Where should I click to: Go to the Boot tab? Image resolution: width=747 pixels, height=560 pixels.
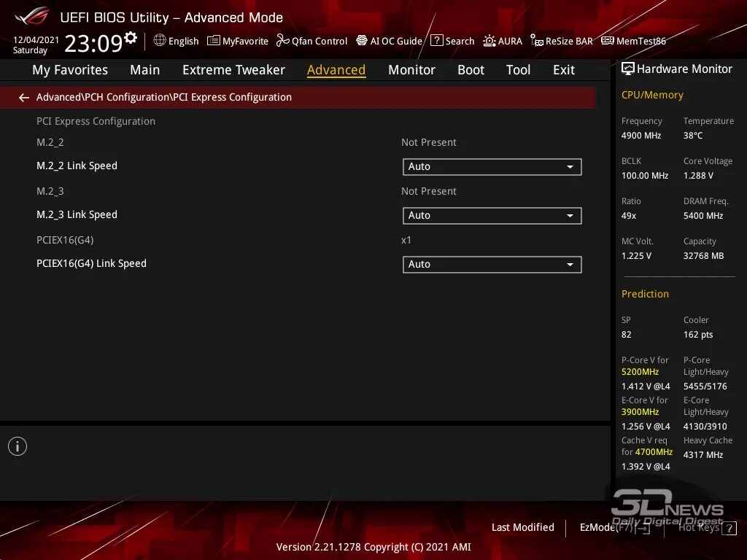[x=471, y=70]
